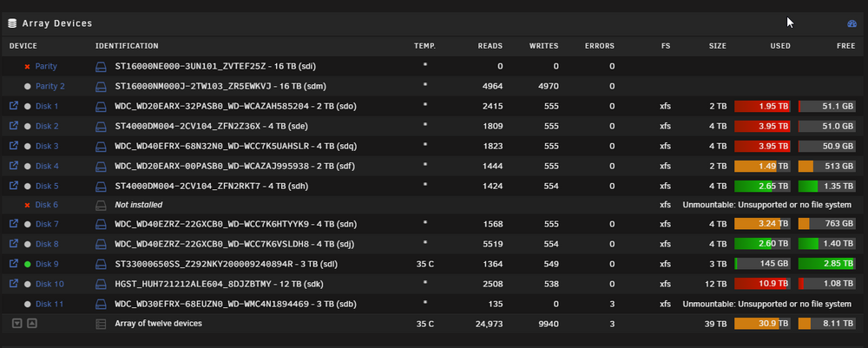Viewport: 868px width, 348px height.
Task: Open the Disk 7 settings link
Action: [x=47, y=224]
